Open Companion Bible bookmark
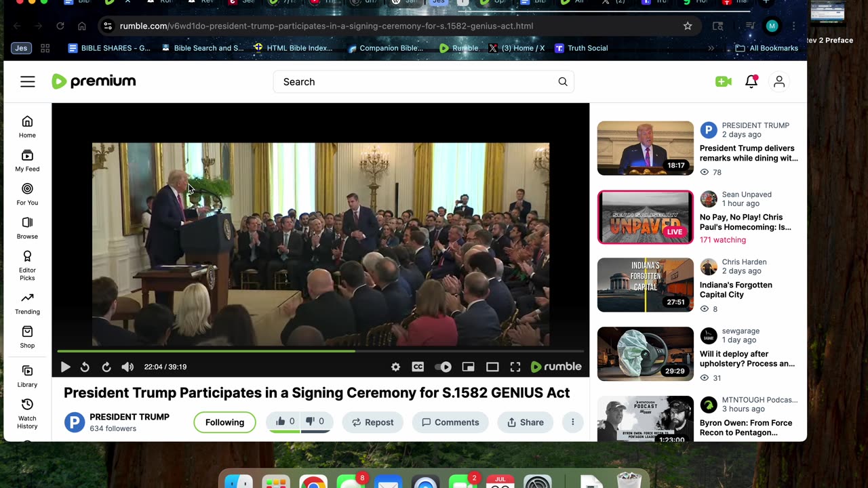The height and width of the screenshot is (488, 868). point(385,48)
